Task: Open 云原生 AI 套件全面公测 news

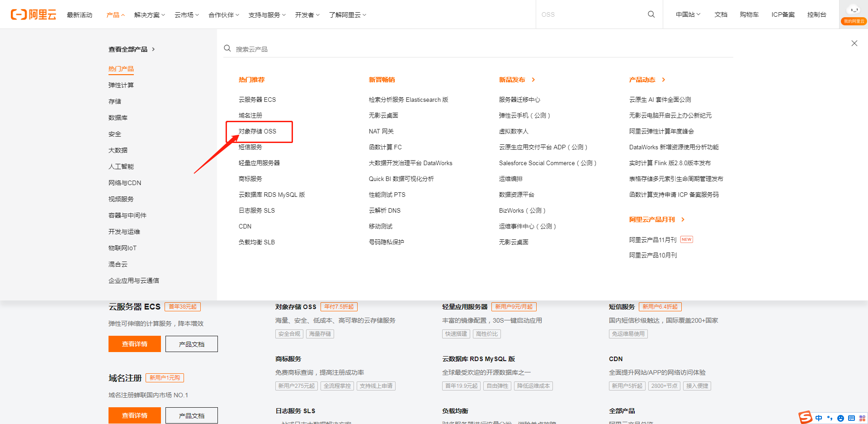Action: [x=660, y=100]
